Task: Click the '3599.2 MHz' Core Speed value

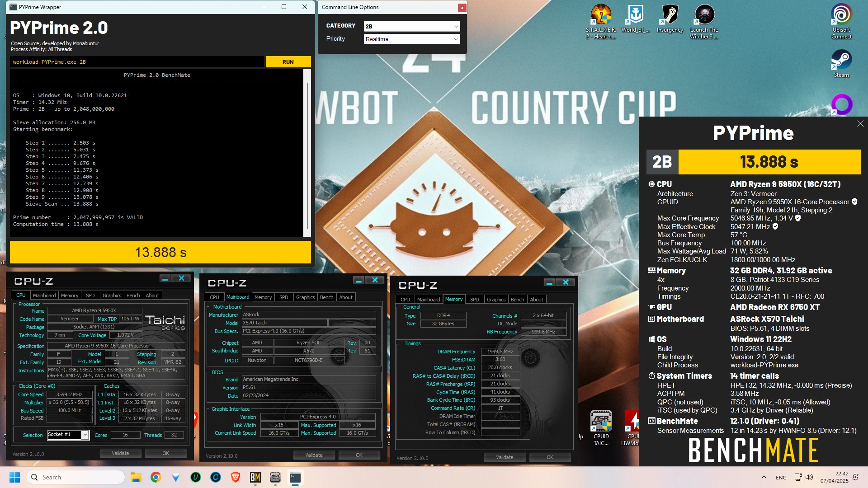Action: click(69, 394)
